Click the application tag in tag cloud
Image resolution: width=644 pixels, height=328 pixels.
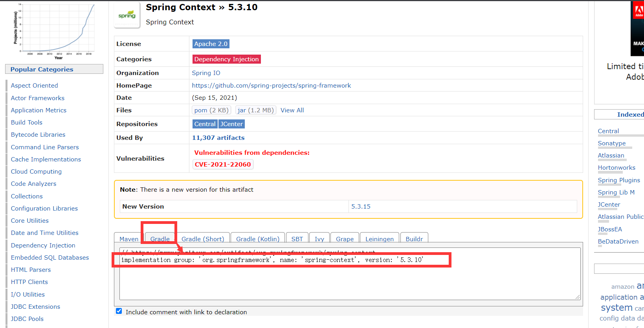click(619, 297)
